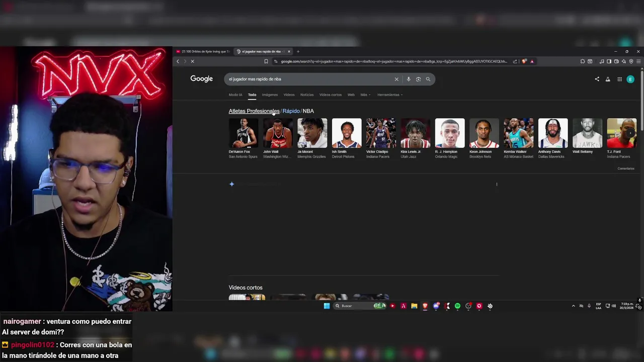Screen dimensions: 644x362
Task: Open the taskbar volume speaker icon
Action: pyautogui.click(x=614, y=306)
